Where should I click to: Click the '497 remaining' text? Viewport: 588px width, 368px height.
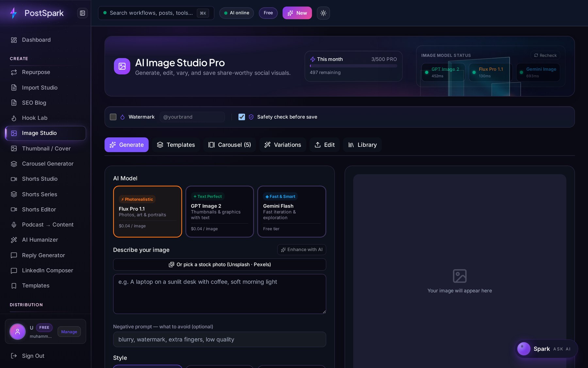point(325,73)
